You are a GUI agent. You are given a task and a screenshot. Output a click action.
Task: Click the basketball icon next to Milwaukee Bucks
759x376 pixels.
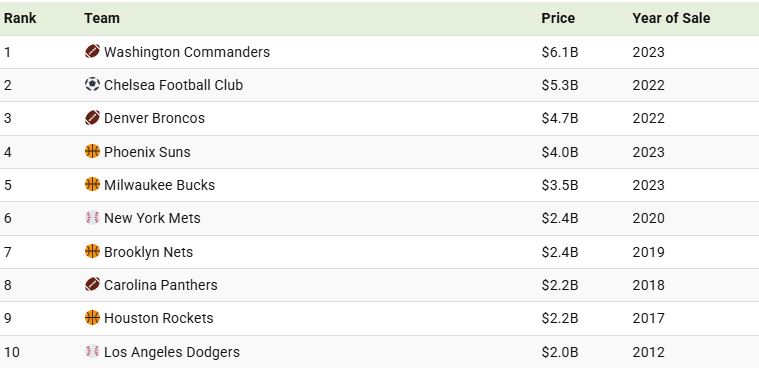(x=92, y=184)
